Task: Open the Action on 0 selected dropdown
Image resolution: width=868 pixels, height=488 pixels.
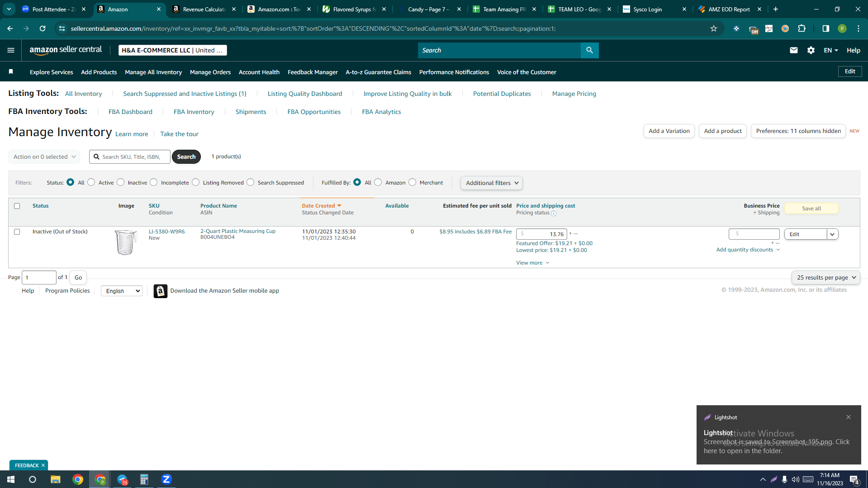Action: [44, 156]
